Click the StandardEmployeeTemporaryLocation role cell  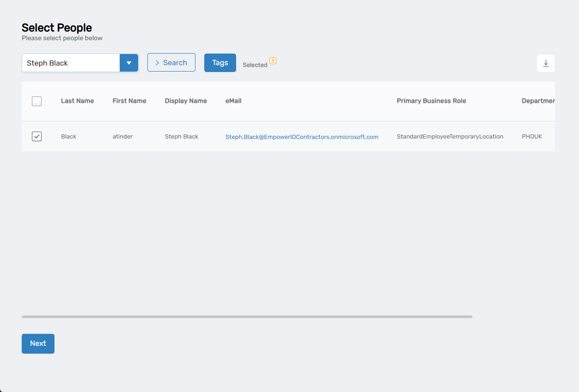pyautogui.click(x=450, y=137)
